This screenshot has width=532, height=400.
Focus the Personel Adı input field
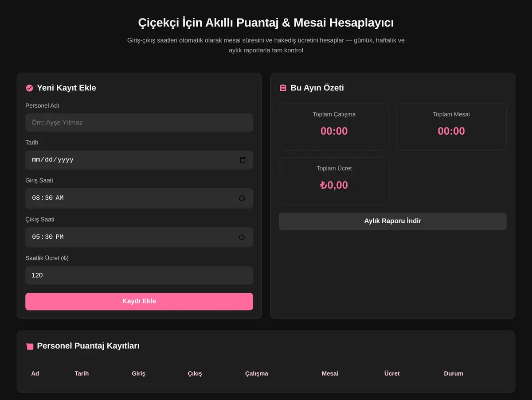(139, 122)
